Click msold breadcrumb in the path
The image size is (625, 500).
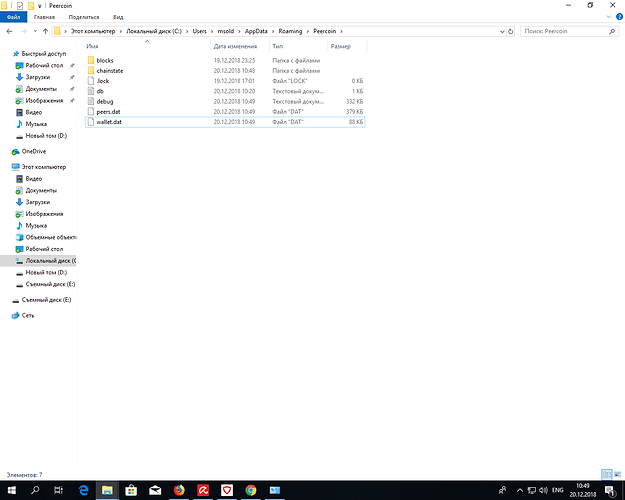pyautogui.click(x=226, y=31)
